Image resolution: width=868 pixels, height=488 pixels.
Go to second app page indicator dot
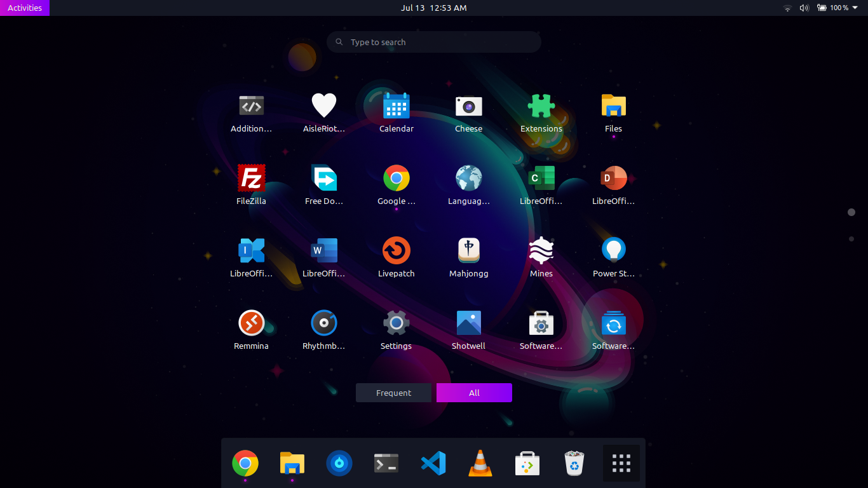click(x=851, y=239)
